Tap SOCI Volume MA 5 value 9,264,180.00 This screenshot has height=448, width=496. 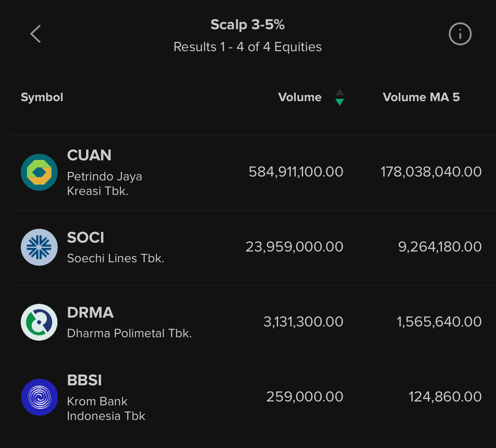(439, 247)
